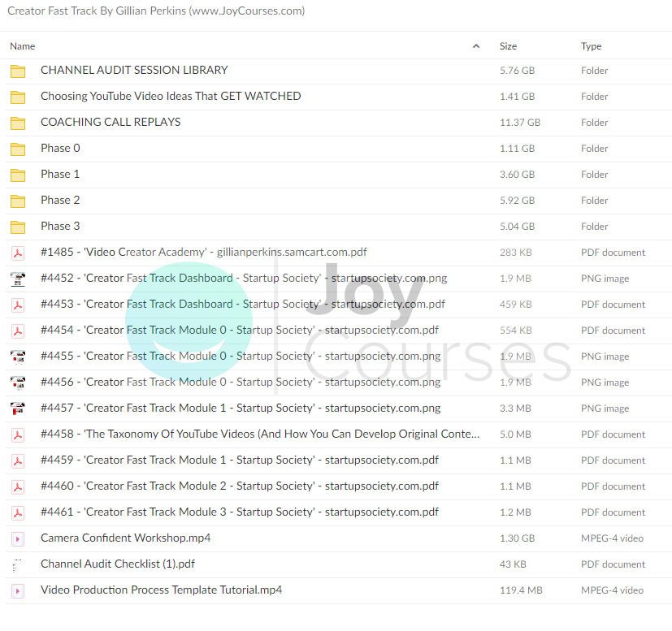Image resolution: width=672 pixels, height=631 pixels.
Task: Select file name #1485 Video Creator Academy pdf
Action: tap(204, 252)
